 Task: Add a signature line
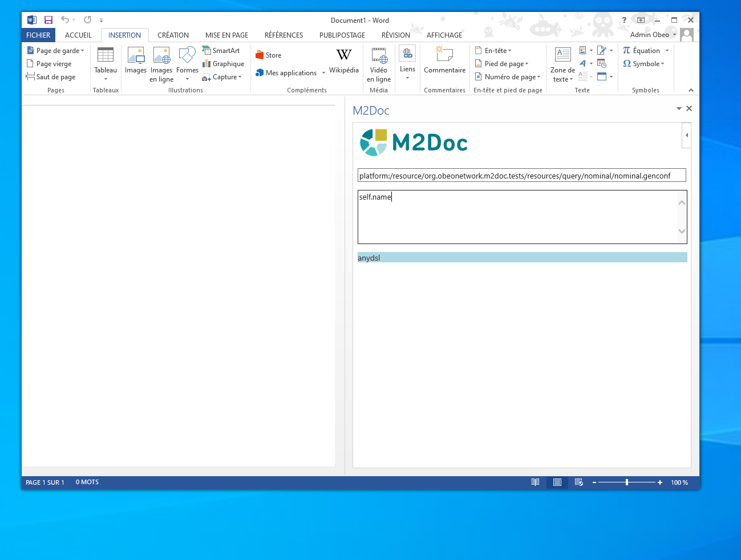point(602,50)
